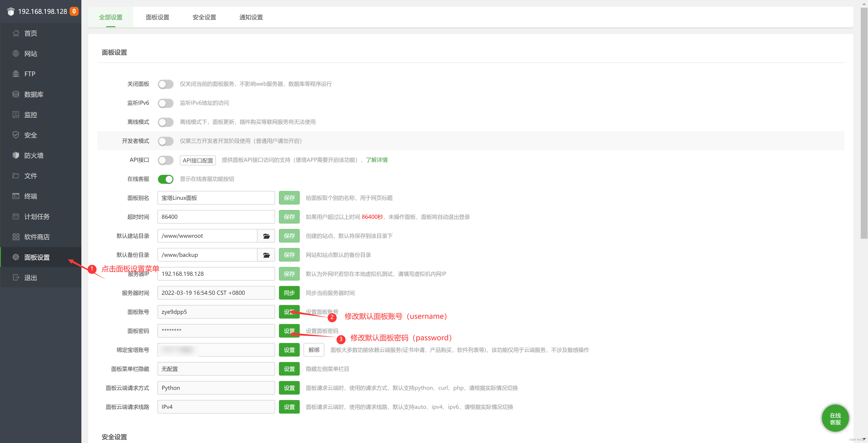Screen dimensions: 868x443
Task: Click the grid icon beside 软件商店
Action: pyautogui.click(x=16, y=237)
